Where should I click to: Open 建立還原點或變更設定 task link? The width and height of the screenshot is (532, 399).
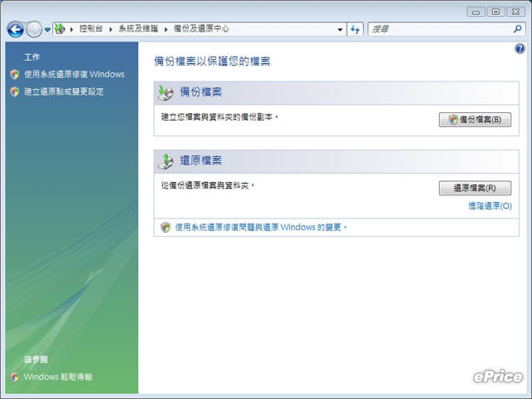click(x=64, y=91)
